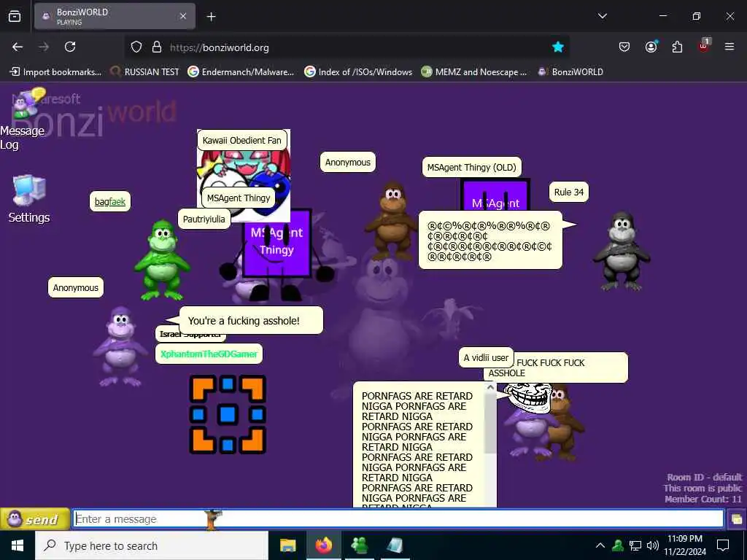Click the browser Back arrow
Image resolution: width=747 pixels, height=560 pixels.
pos(18,47)
